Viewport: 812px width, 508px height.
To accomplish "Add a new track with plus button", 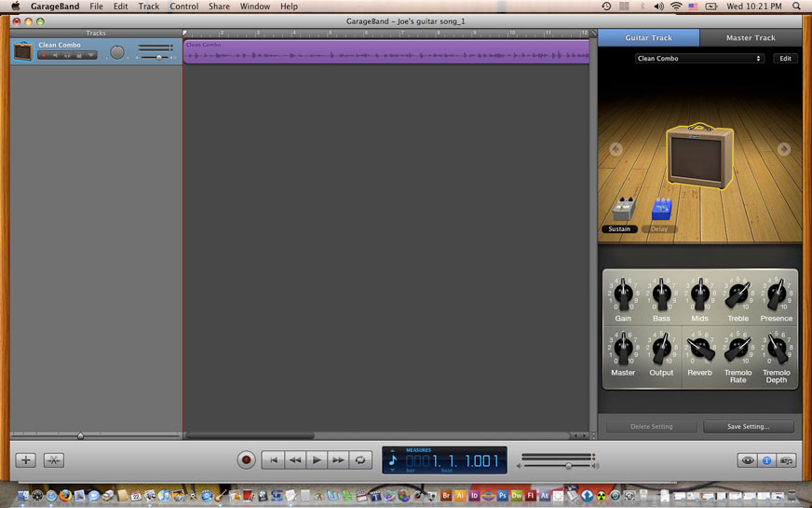I will (26, 460).
